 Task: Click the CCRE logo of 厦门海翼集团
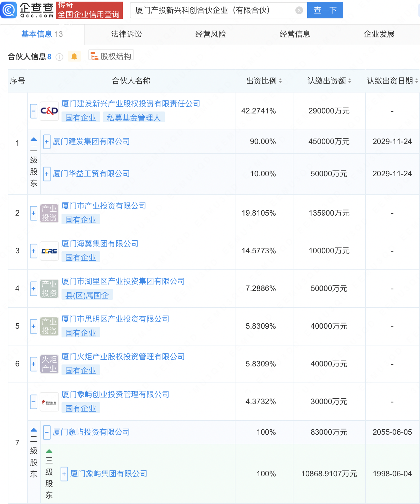click(49, 251)
